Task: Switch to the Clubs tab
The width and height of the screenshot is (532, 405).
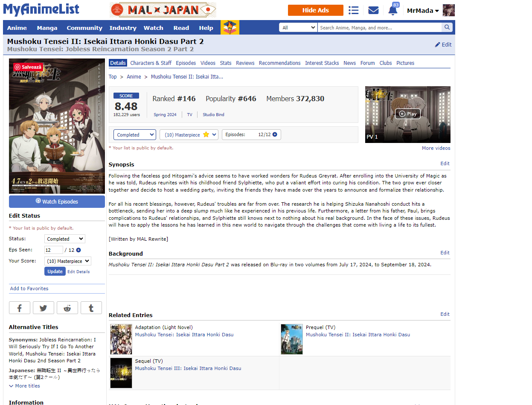Action: (x=386, y=63)
